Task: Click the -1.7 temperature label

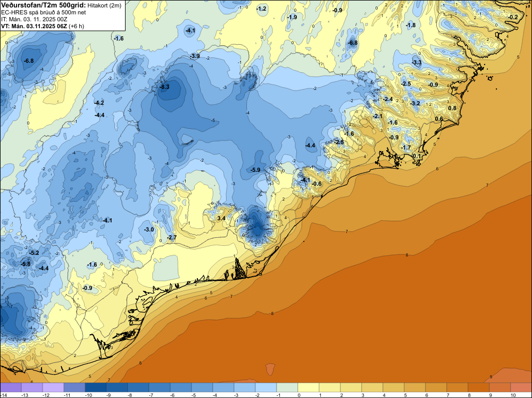Action: coord(406,147)
